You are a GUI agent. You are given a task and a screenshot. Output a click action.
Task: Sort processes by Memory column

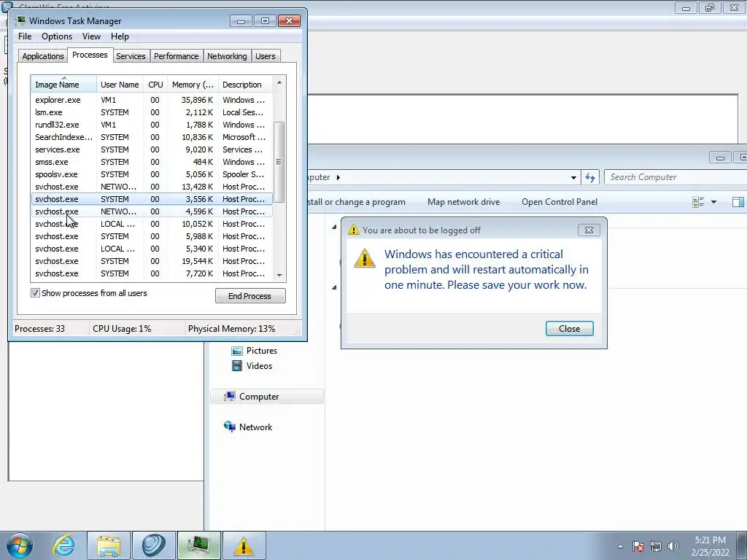coord(193,85)
